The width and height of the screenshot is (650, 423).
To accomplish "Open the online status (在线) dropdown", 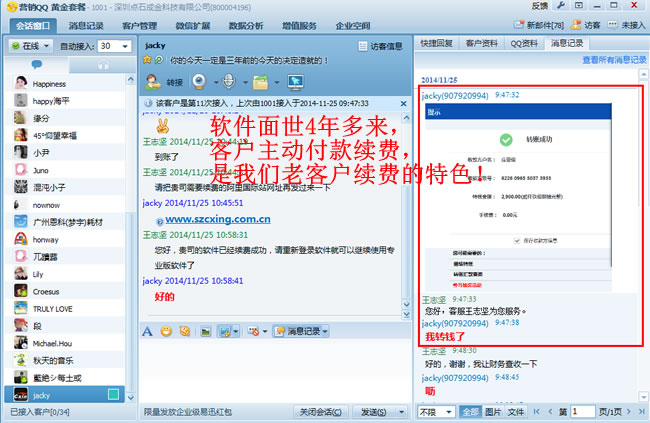I will coord(31,46).
